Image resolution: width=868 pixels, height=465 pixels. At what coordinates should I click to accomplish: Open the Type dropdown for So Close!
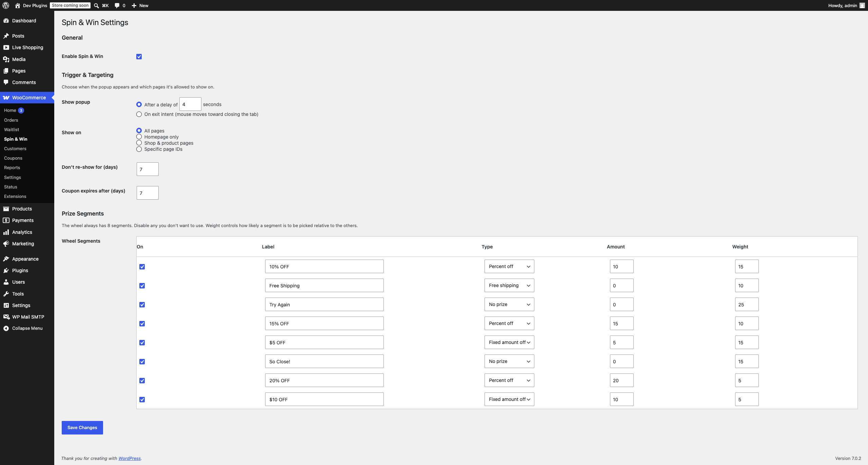pos(509,361)
